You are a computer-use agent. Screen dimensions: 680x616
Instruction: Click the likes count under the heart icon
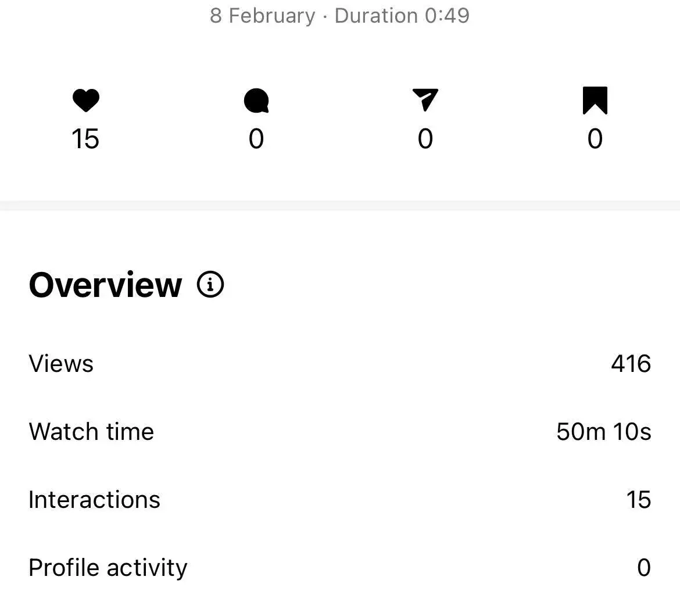(x=86, y=138)
